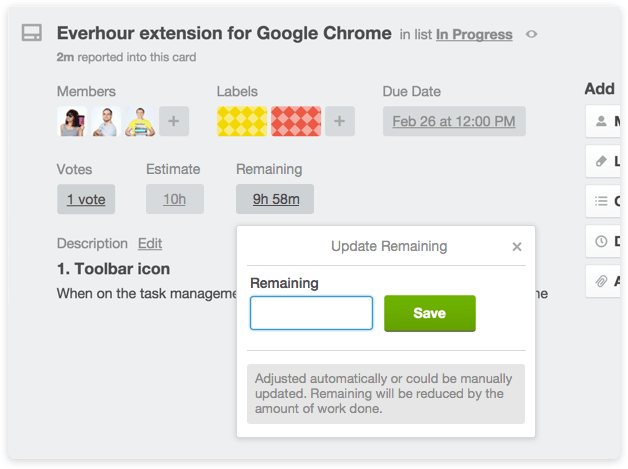Add a label with the plus button
This screenshot has width=628, height=469.
[340, 121]
